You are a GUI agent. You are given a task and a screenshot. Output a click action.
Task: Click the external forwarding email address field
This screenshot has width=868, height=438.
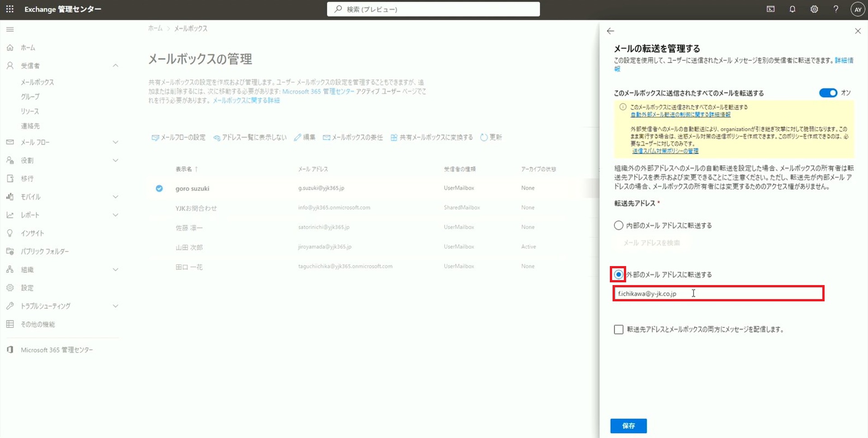pyautogui.click(x=718, y=294)
